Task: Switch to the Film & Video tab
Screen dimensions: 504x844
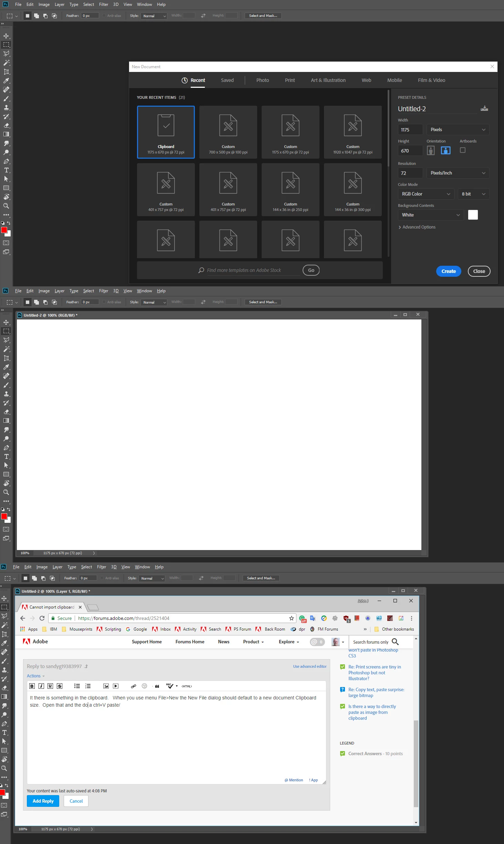Action: tap(431, 80)
